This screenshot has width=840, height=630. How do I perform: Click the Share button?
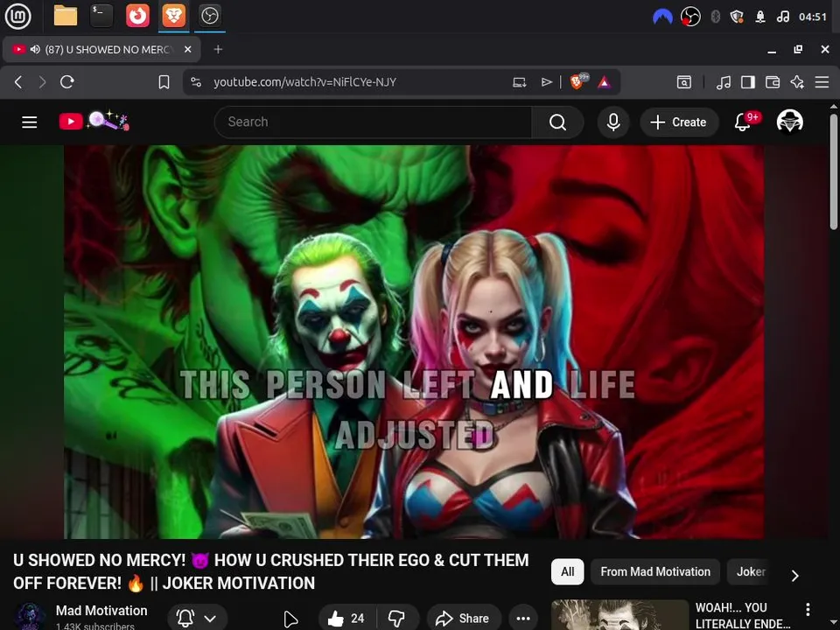tap(464, 619)
